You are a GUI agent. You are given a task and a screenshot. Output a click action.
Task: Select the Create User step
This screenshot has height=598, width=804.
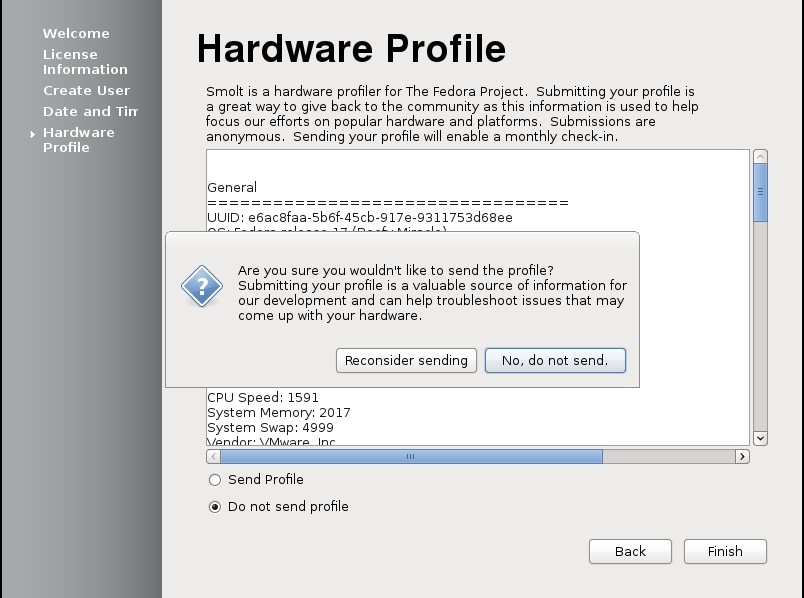coord(86,90)
